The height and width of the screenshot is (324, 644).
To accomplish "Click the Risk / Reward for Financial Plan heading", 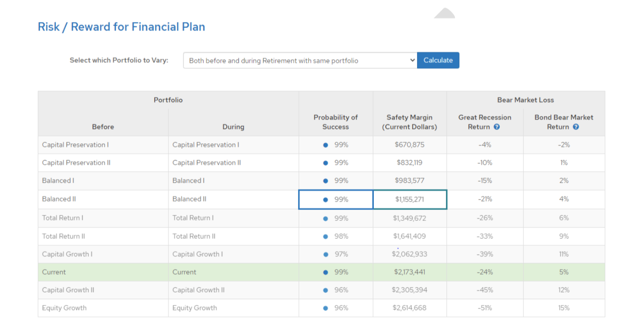I will [121, 27].
